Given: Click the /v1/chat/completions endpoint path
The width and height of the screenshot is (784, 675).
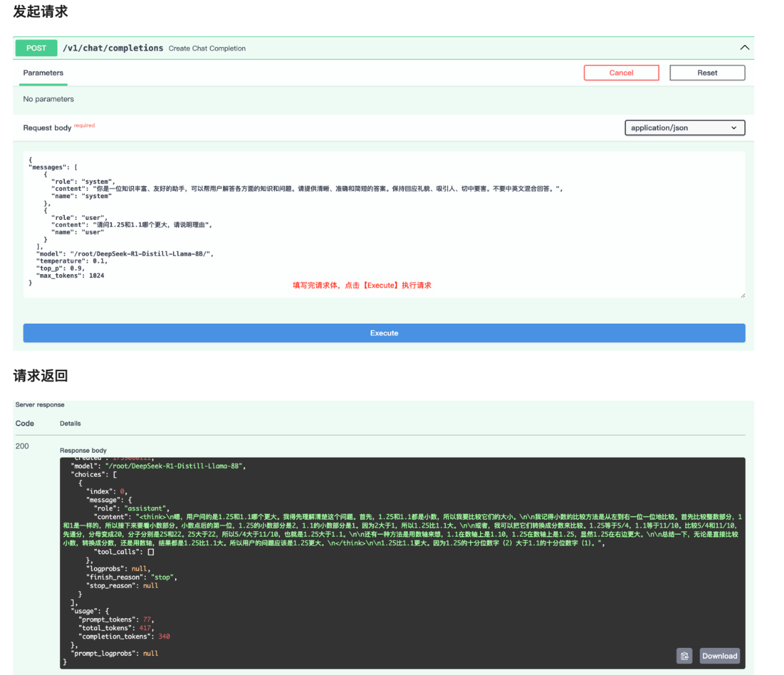Looking at the screenshot, I should click(113, 48).
